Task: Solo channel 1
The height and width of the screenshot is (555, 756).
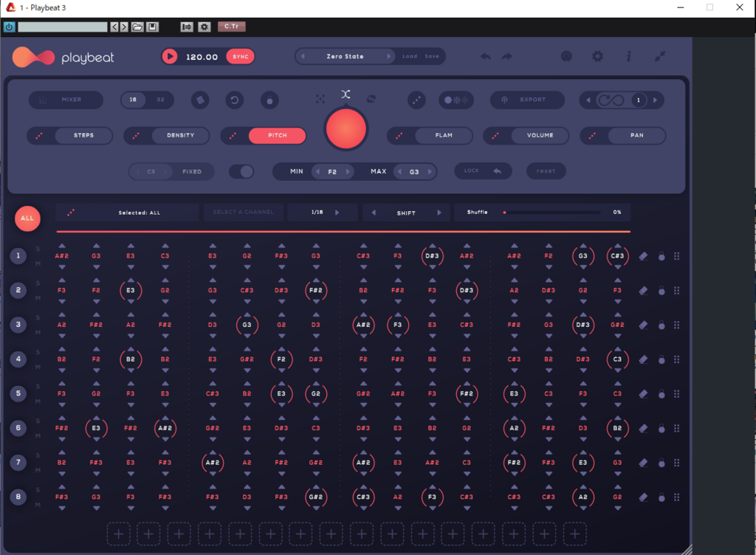Action: coord(38,249)
